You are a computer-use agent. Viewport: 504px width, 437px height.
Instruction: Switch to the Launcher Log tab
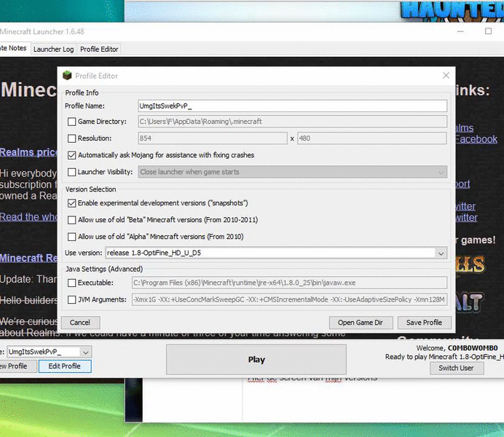click(54, 50)
